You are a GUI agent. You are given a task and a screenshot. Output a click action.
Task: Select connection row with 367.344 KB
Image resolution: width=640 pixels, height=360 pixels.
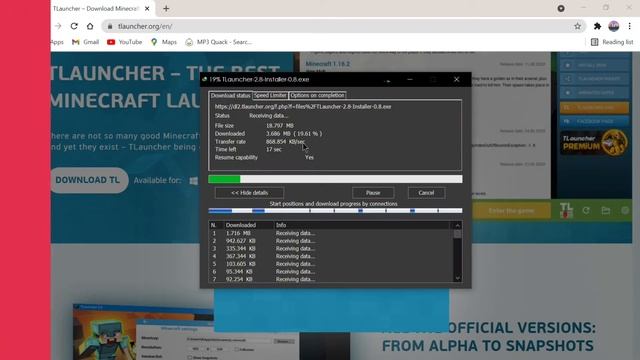(331, 256)
